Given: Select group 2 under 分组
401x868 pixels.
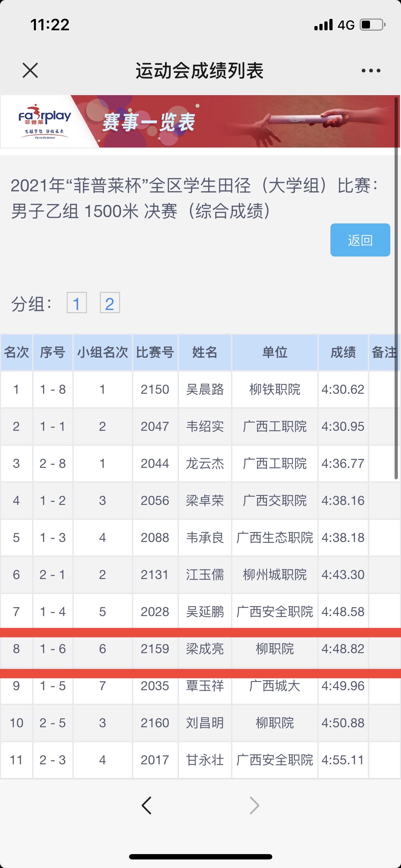Looking at the screenshot, I should (x=109, y=303).
